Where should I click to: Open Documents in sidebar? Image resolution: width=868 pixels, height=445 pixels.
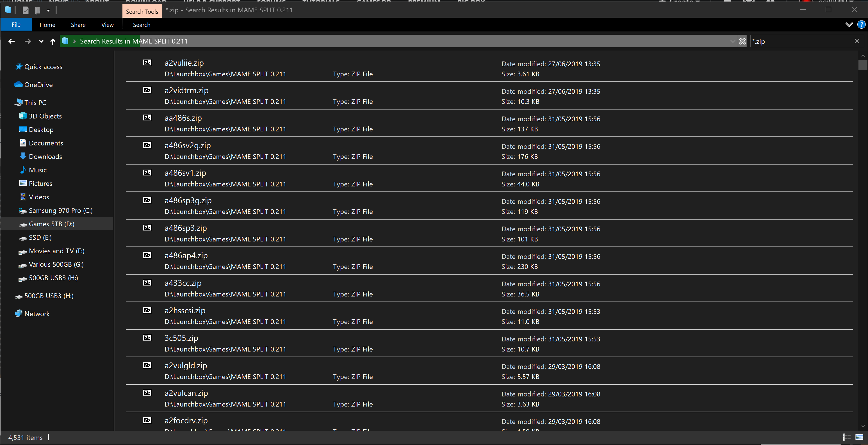(x=46, y=143)
